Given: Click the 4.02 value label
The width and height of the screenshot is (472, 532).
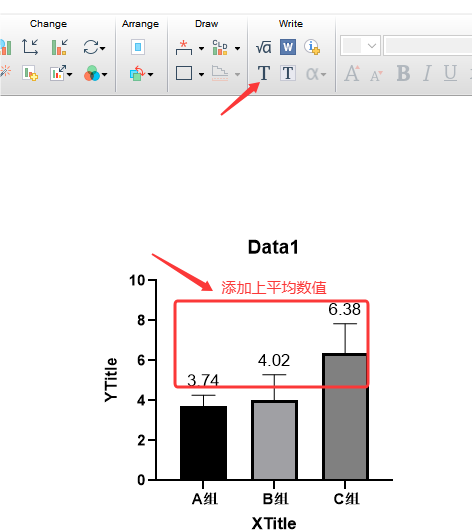Looking at the screenshot, I should click(x=274, y=360).
